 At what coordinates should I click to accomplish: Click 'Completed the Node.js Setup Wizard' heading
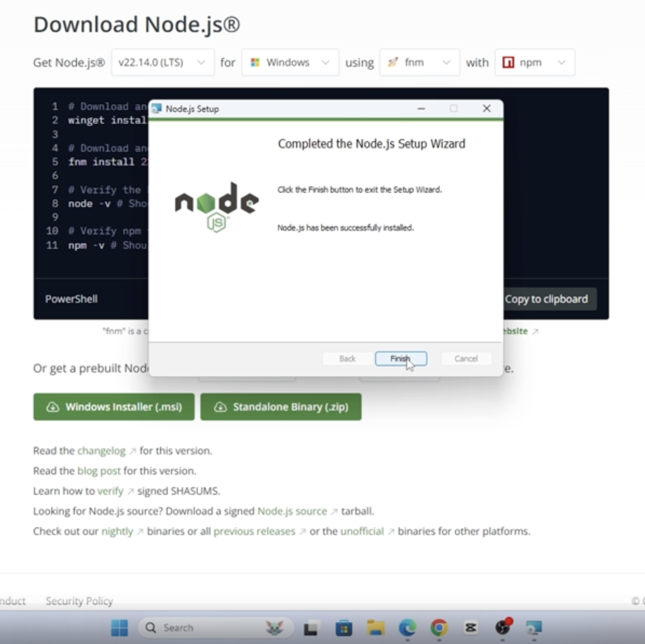pyautogui.click(x=371, y=144)
